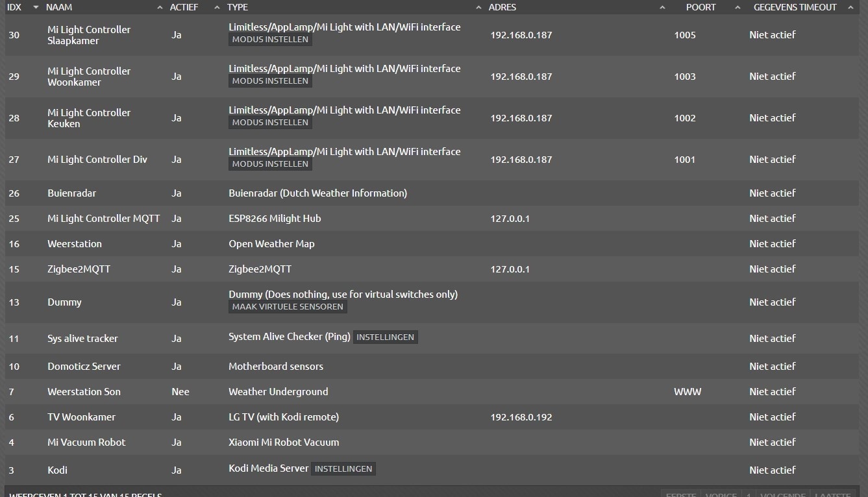
Task: Open INSTELLINGEN for System Alive Checker
Action: 385,337
